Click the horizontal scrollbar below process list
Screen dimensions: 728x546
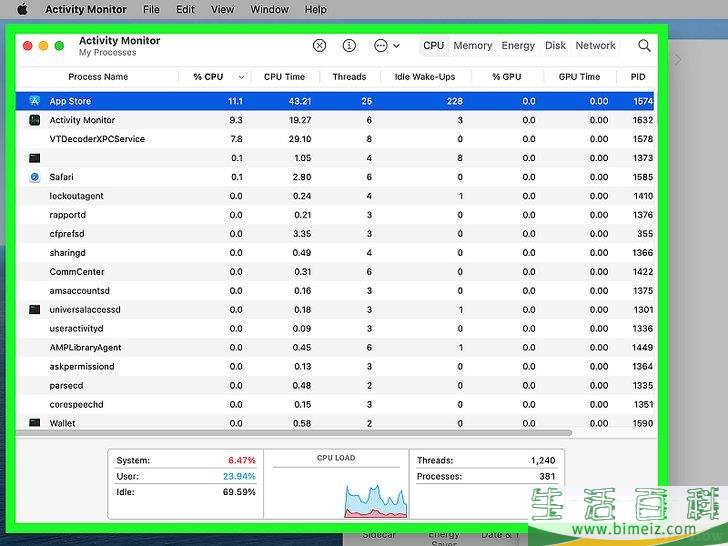pos(294,433)
